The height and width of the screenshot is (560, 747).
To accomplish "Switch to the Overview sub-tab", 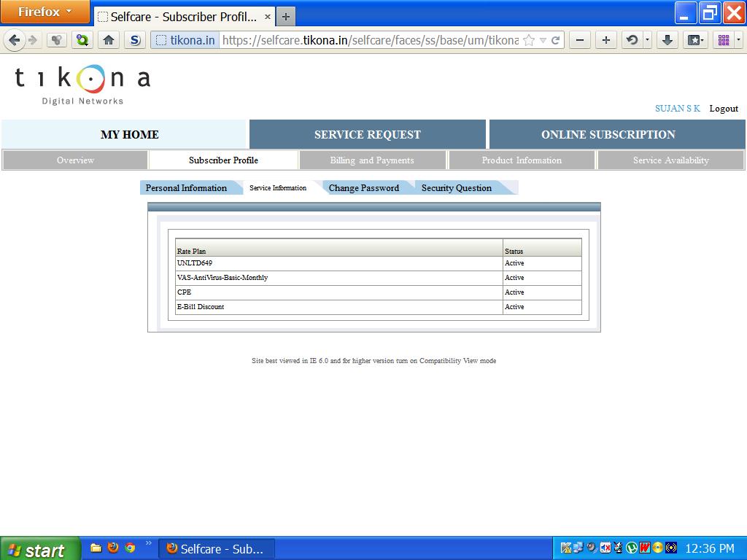I will (x=75, y=160).
